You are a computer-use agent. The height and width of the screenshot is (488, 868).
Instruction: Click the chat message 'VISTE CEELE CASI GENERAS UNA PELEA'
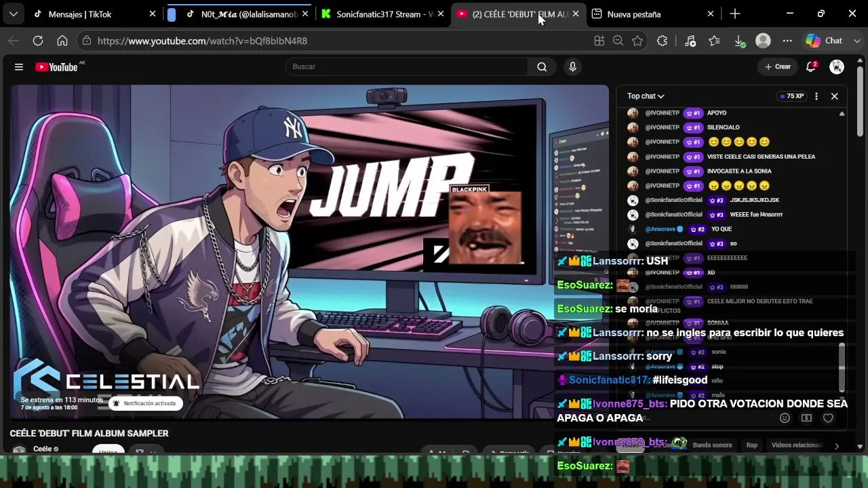[761, 157]
